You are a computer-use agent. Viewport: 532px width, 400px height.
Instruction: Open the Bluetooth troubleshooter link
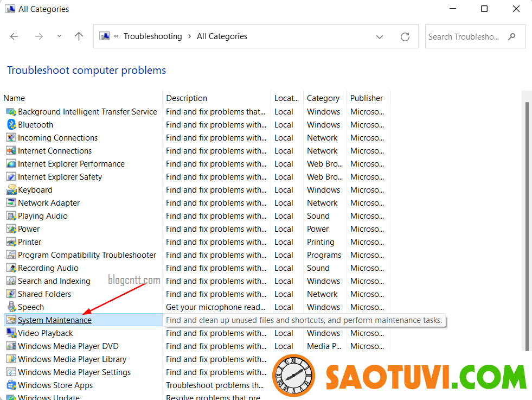pyautogui.click(x=35, y=125)
